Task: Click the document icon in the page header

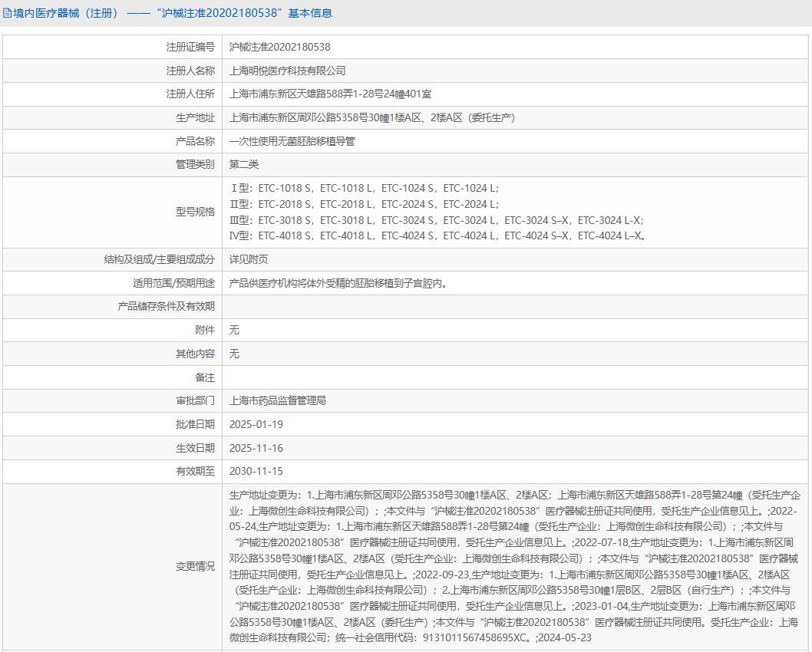Action: tap(7, 14)
